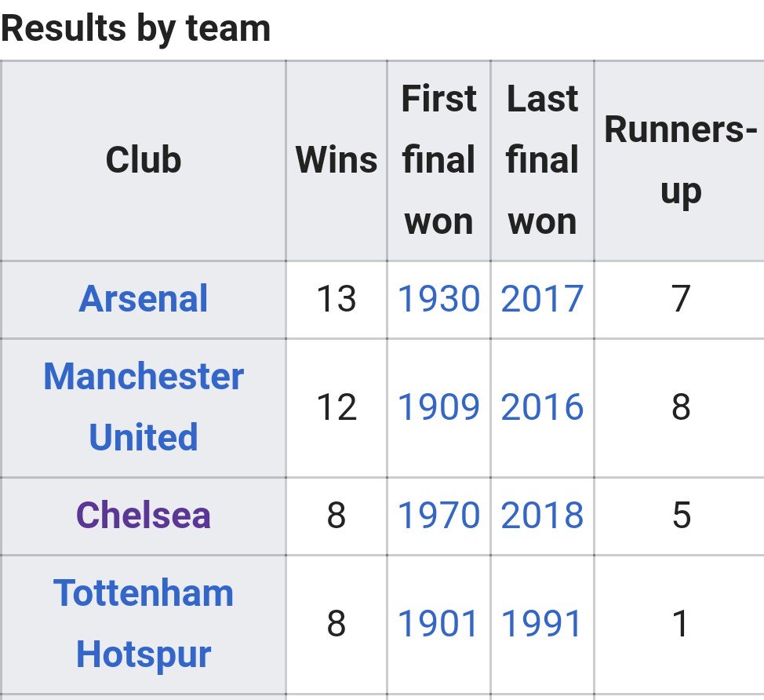The image size is (764, 700).
Task: Open Arsenal's 1930 first final link
Action: (438, 298)
